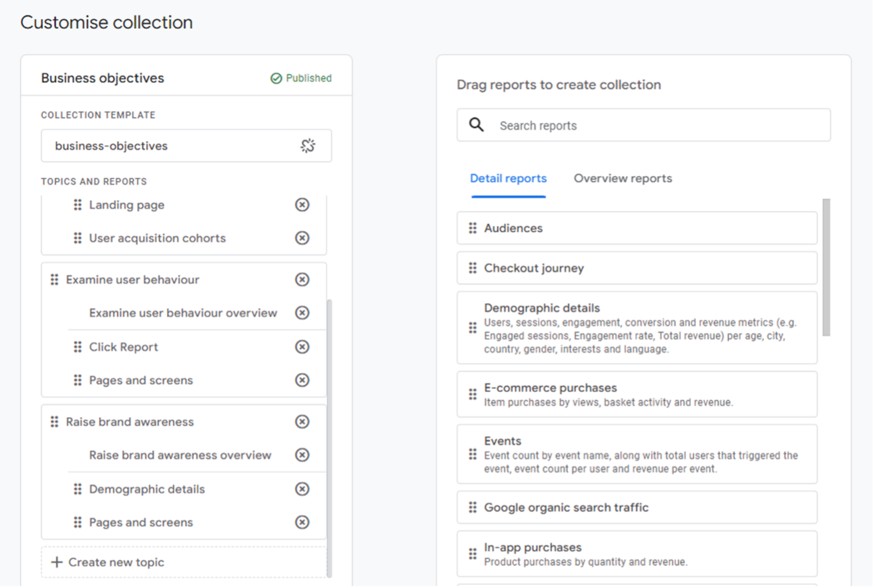Click the unlink template icon beside business-objectives

point(308,146)
